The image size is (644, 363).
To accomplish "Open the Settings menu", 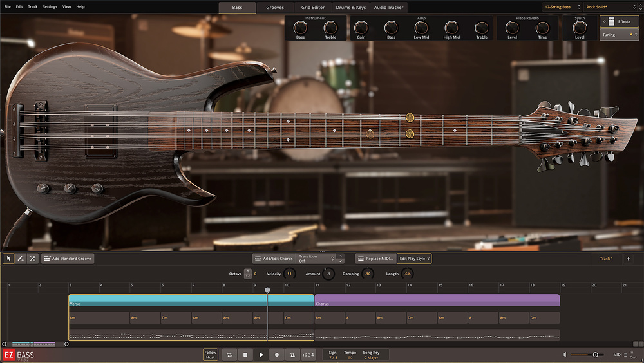I will [x=50, y=6].
